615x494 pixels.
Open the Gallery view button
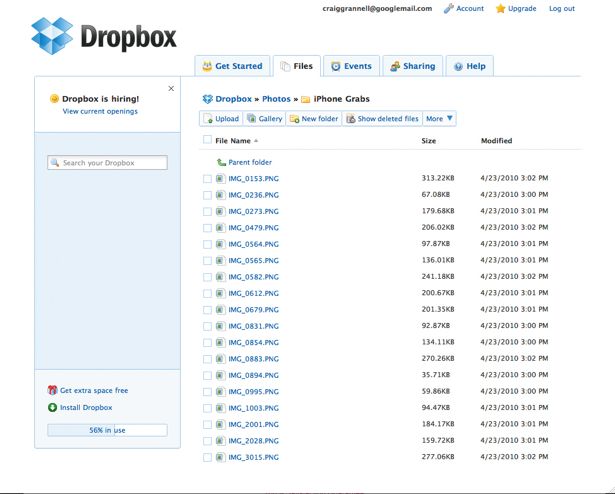[x=264, y=118]
